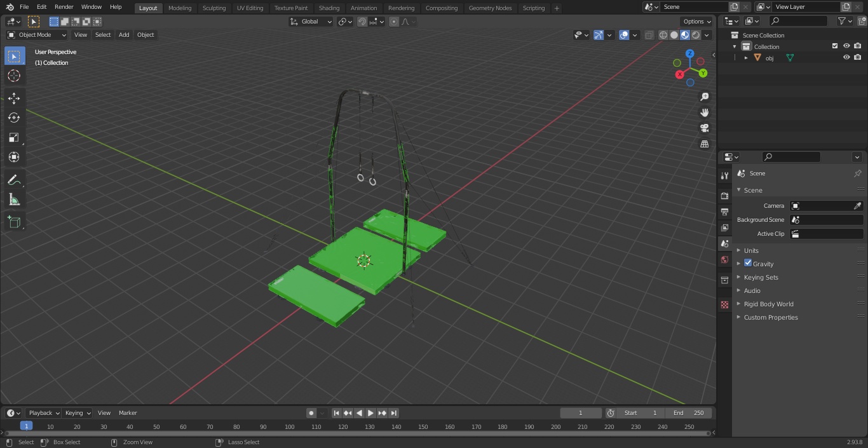Open the File menu
This screenshot has width=868, height=448.
point(24,7)
